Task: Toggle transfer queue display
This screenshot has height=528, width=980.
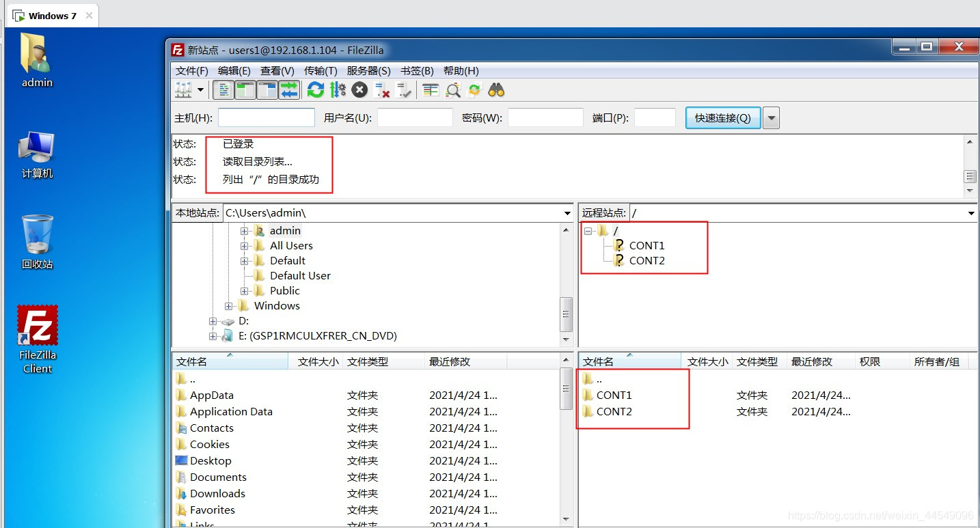Action: pyautogui.click(x=289, y=89)
